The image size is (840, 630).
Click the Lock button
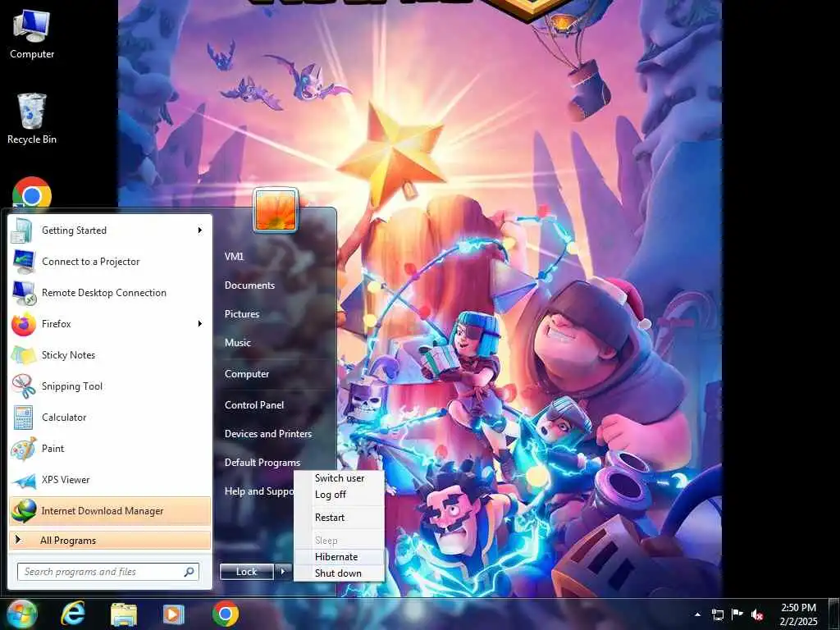click(246, 572)
